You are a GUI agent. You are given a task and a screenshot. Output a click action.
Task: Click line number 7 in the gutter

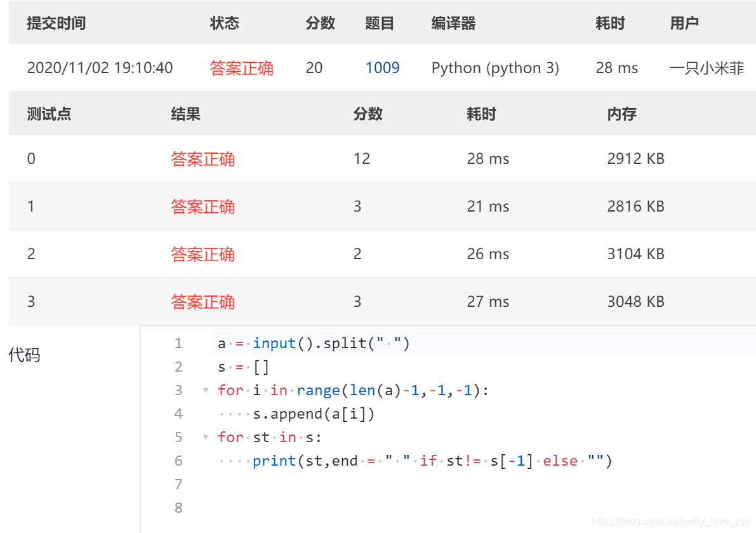(178, 484)
